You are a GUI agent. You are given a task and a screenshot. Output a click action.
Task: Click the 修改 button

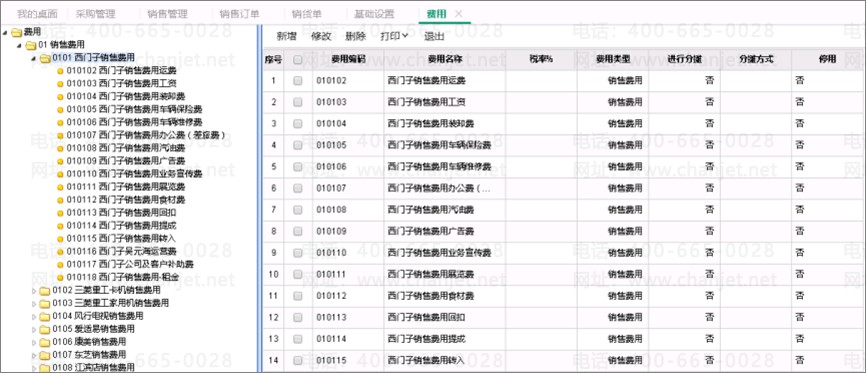click(x=321, y=36)
